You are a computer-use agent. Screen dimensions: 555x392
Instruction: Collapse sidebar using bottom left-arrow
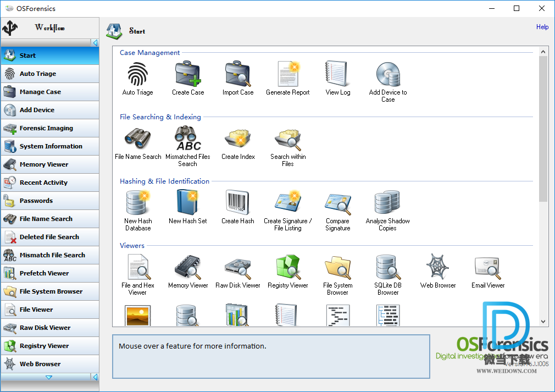pyautogui.click(x=95, y=377)
